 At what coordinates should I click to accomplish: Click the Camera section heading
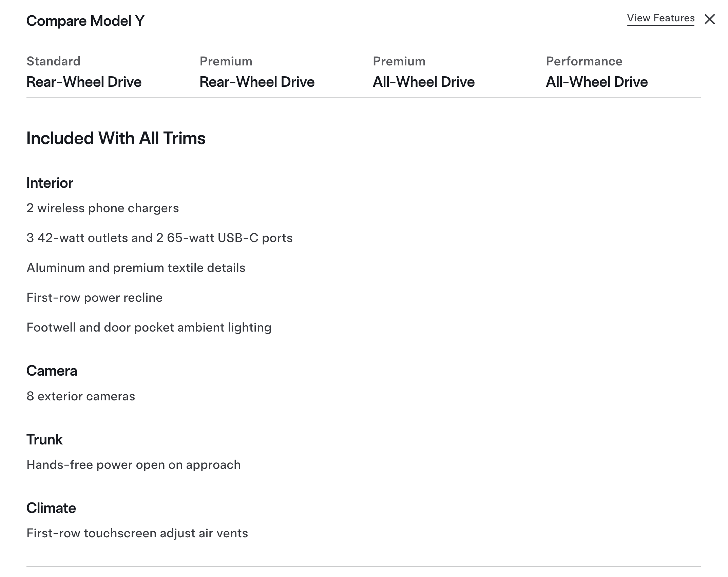click(x=52, y=371)
